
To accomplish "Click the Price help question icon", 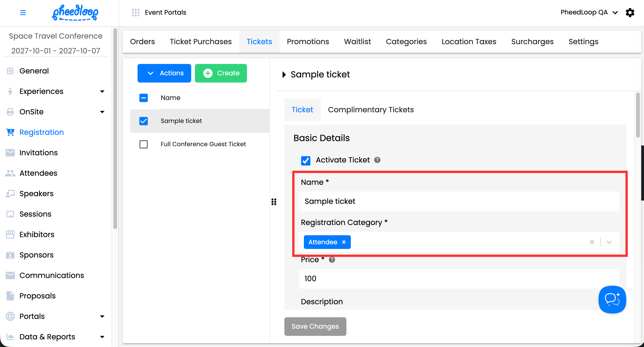I will tap(332, 260).
